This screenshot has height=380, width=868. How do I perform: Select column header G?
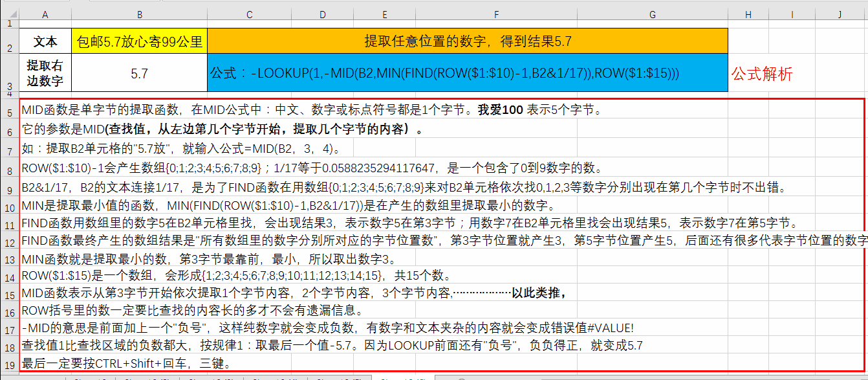coord(652,12)
